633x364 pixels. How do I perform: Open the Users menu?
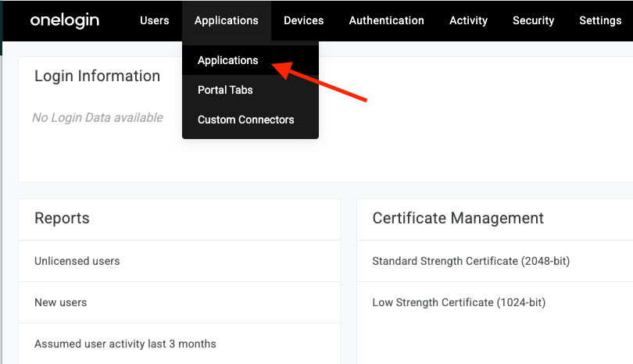154,20
